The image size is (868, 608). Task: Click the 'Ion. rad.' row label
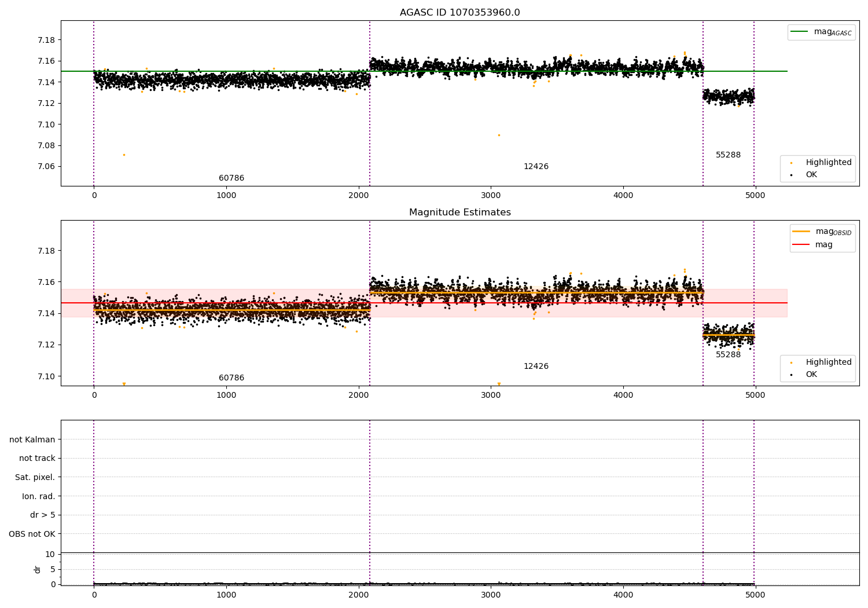(39, 497)
